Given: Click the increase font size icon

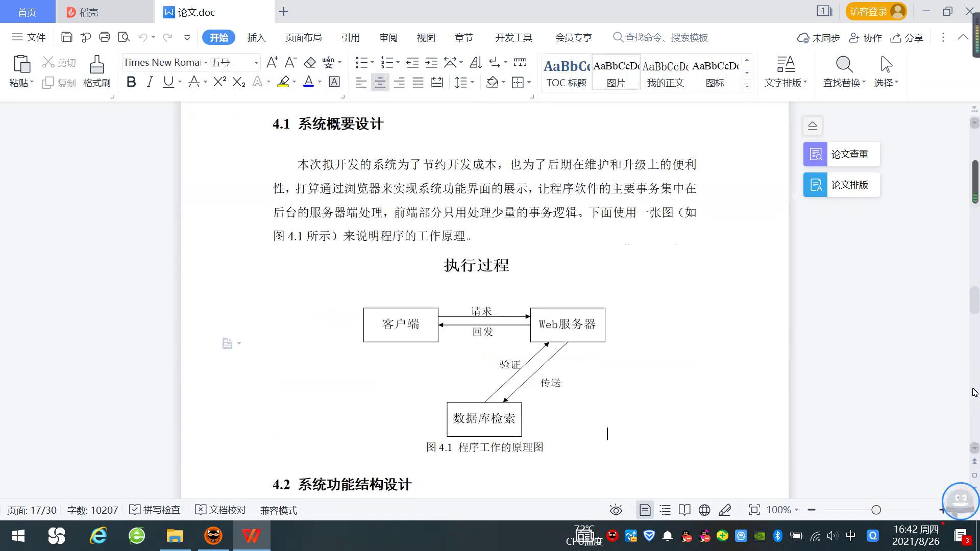Looking at the screenshot, I should point(272,62).
